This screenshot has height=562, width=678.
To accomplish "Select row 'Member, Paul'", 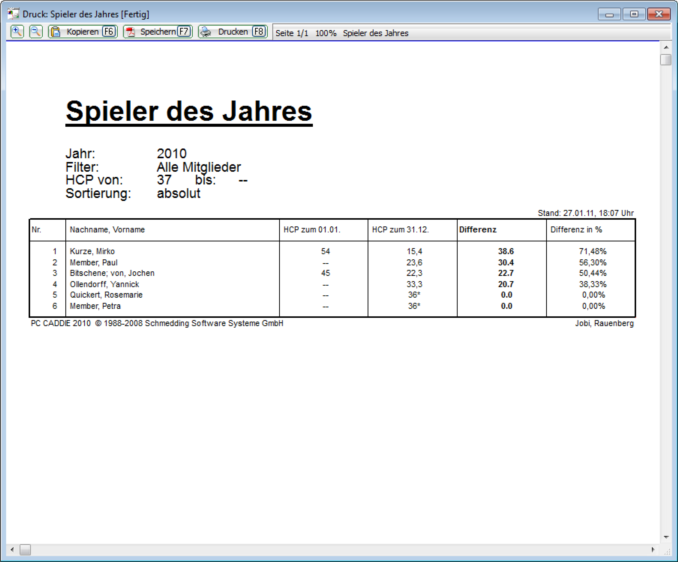I will (x=333, y=262).
